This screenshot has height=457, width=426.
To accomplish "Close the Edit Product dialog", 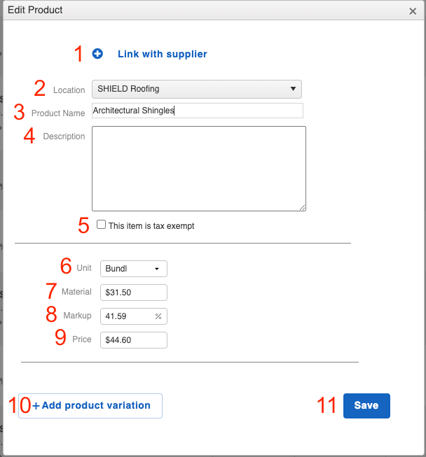I will pos(413,11).
